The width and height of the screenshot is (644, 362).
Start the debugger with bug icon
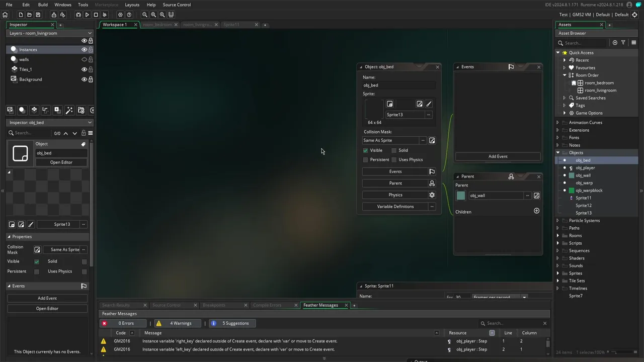tap(78, 15)
